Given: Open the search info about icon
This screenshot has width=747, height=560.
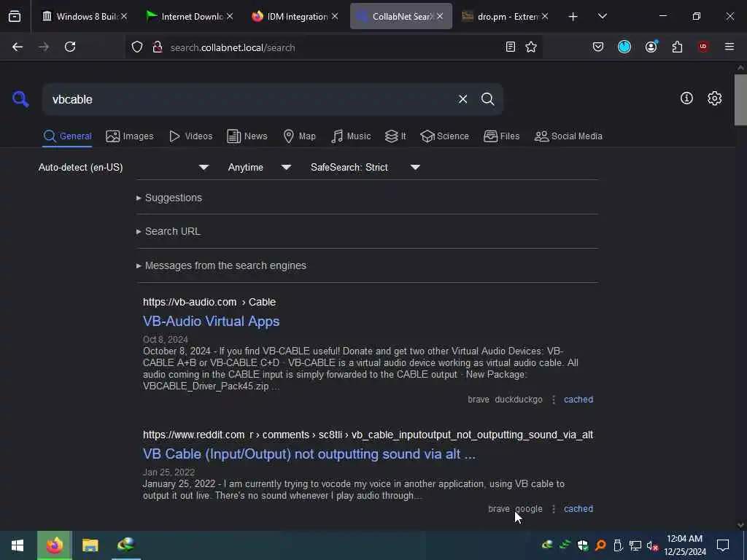Looking at the screenshot, I should pyautogui.click(x=686, y=98).
